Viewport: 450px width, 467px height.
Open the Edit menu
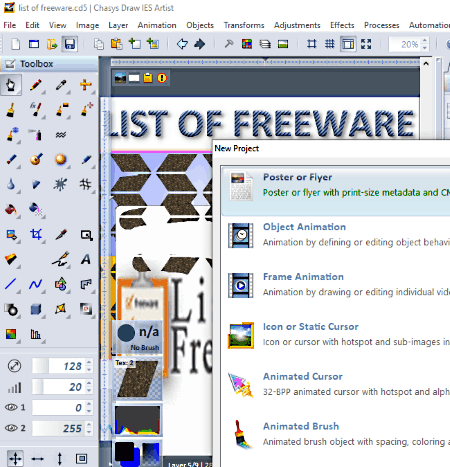tap(32, 25)
